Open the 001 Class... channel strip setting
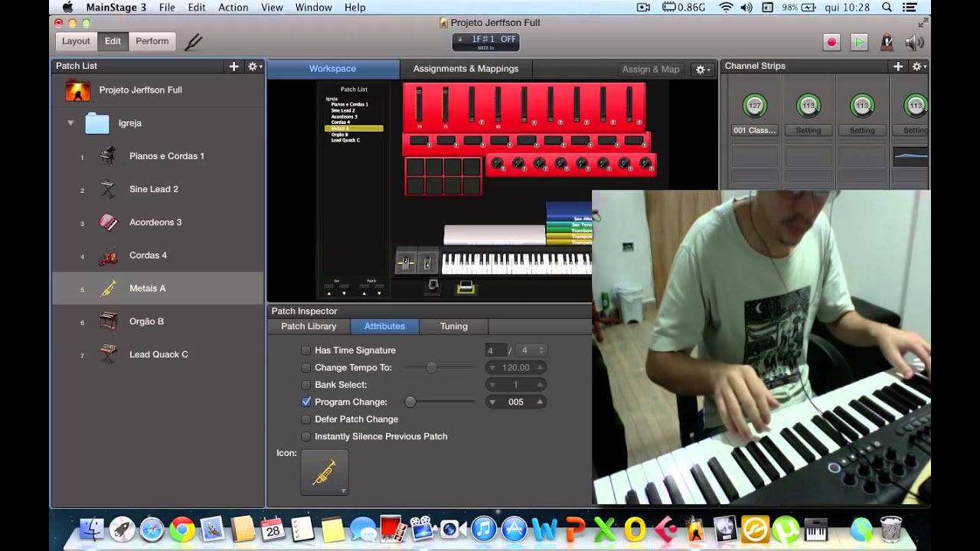The width and height of the screenshot is (980, 551). pos(755,131)
